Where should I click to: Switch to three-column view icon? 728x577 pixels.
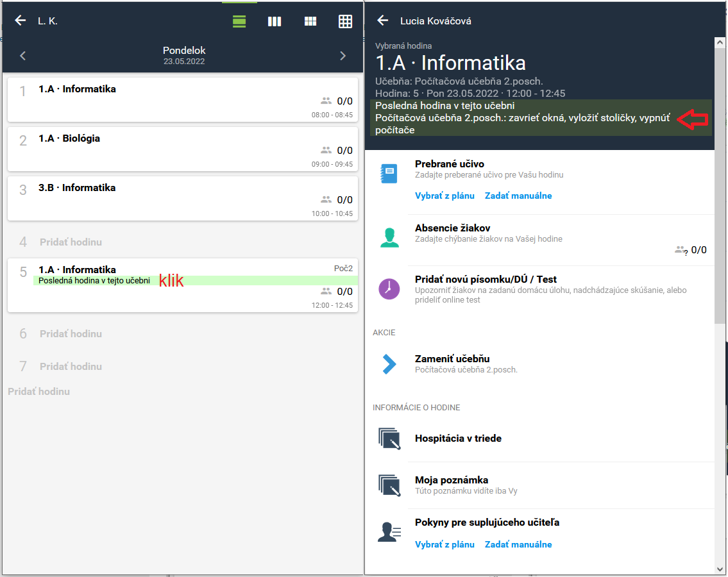tap(275, 21)
